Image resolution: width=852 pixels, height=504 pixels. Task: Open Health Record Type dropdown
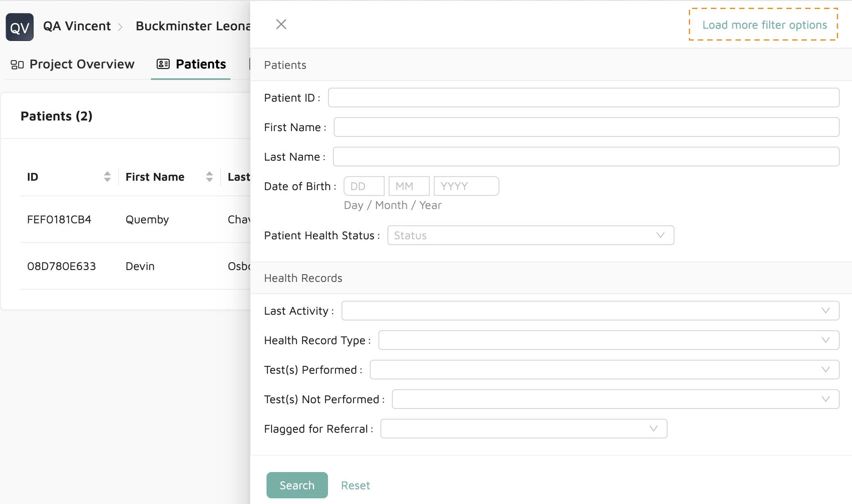coord(608,340)
